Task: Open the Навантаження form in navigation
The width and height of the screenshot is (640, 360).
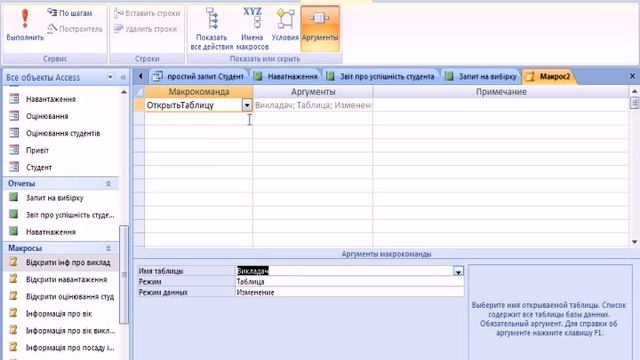Action: (51, 99)
